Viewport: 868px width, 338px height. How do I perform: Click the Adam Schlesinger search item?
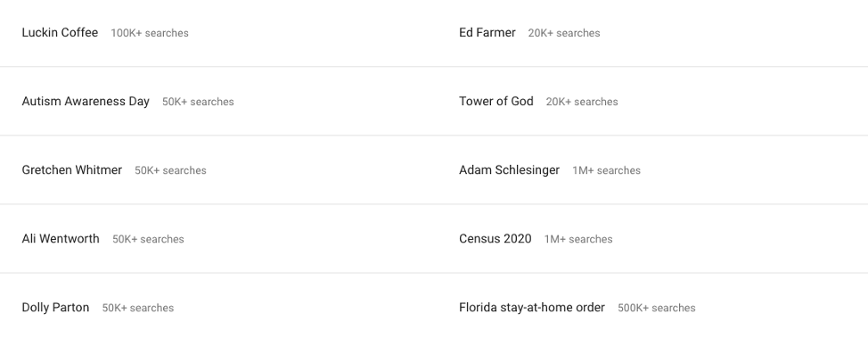click(x=509, y=170)
